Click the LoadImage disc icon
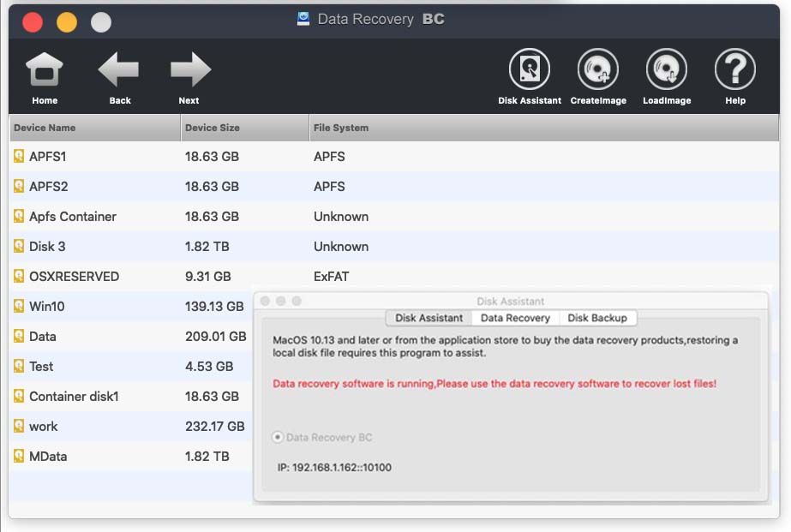Screen dimensions: 791x532 click(x=667, y=69)
